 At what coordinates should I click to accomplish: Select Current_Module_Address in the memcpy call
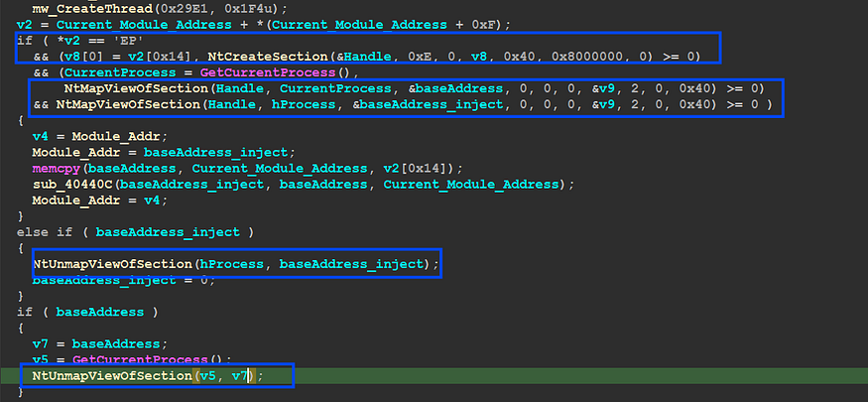(279, 168)
